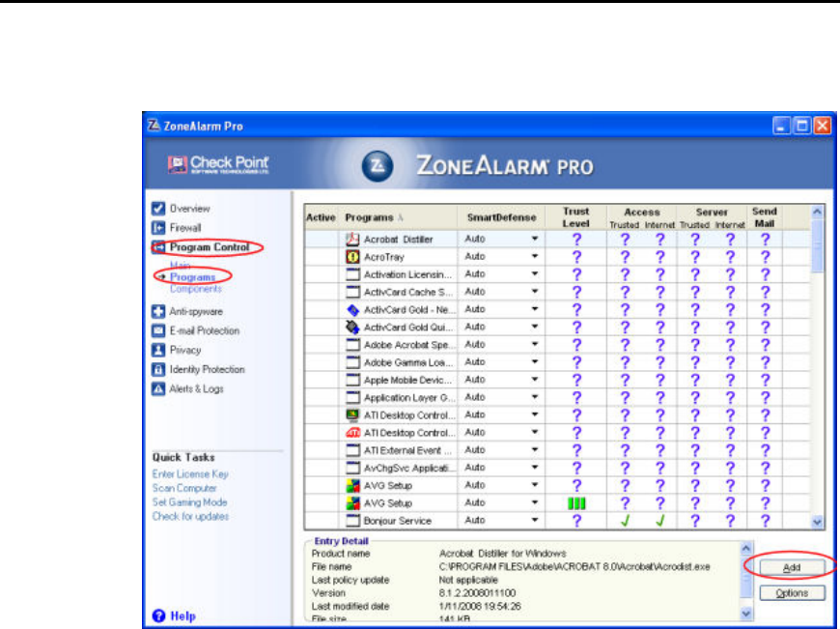The height and width of the screenshot is (629, 840).
Task: Click the Help link text
Action: pyautogui.click(x=182, y=616)
